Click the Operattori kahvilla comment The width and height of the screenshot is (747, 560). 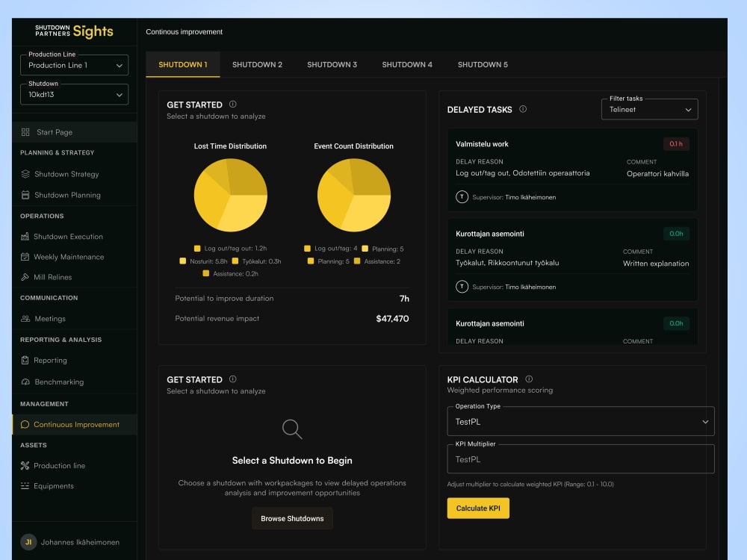coord(657,174)
